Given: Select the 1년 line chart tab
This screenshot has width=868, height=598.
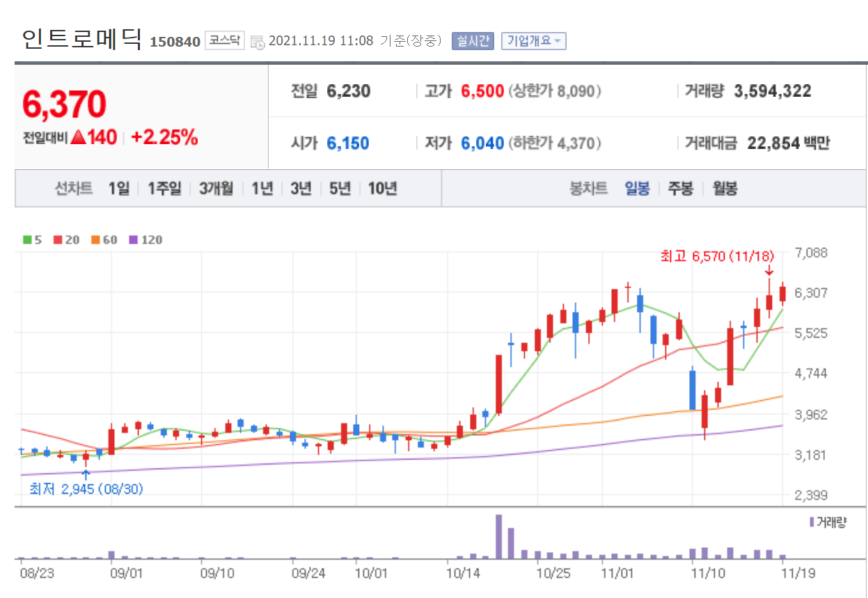Looking at the screenshot, I should 262,188.
